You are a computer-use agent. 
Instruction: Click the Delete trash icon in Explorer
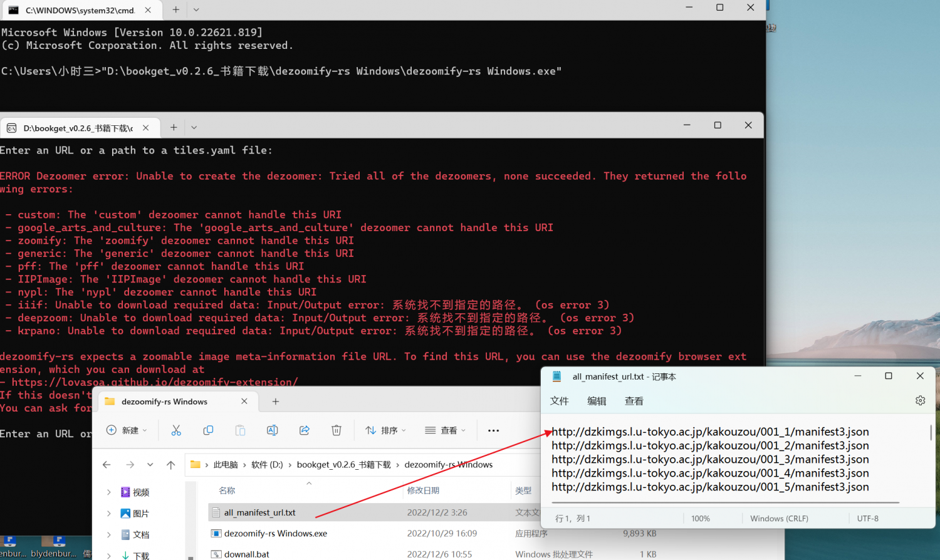337,430
